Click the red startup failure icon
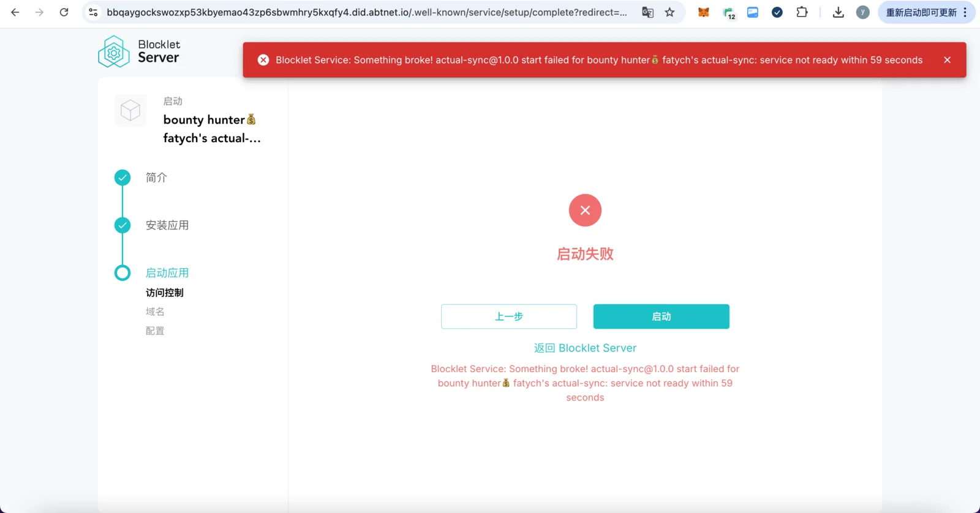The height and width of the screenshot is (513, 980). coord(585,211)
